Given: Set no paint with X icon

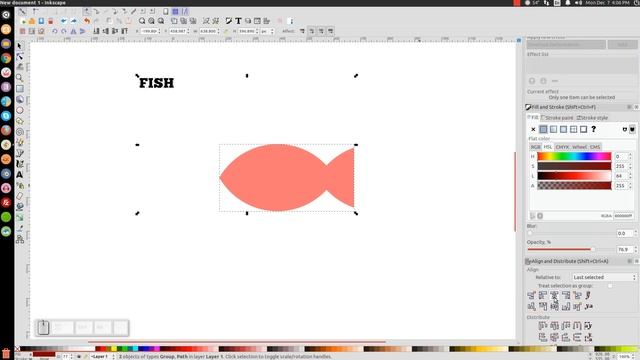Looking at the screenshot, I should tap(533, 129).
